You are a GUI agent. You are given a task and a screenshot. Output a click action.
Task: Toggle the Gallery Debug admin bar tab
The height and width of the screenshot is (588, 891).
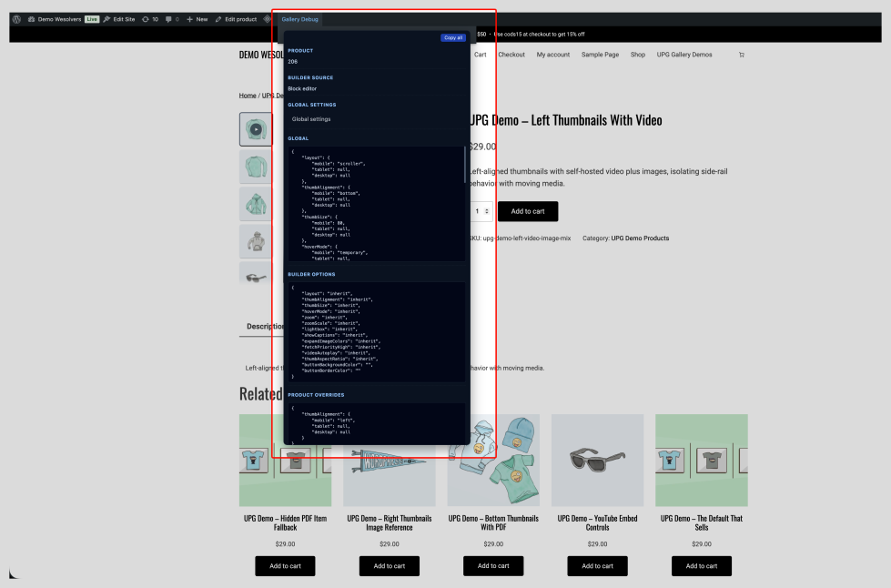click(x=300, y=19)
